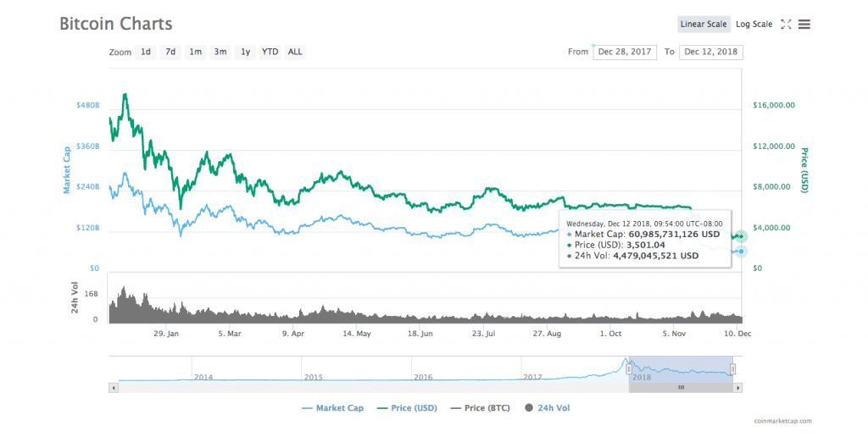The height and width of the screenshot is (448, 868).
Task: Set zoom range to 1d
Action: (146, 53)
